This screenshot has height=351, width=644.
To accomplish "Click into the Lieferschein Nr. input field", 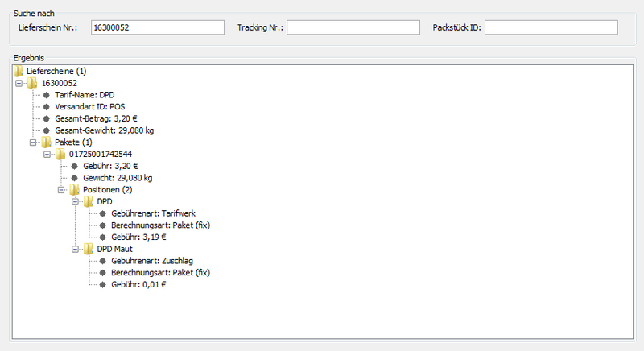I will pyautogui.click(x=156, y=27).
